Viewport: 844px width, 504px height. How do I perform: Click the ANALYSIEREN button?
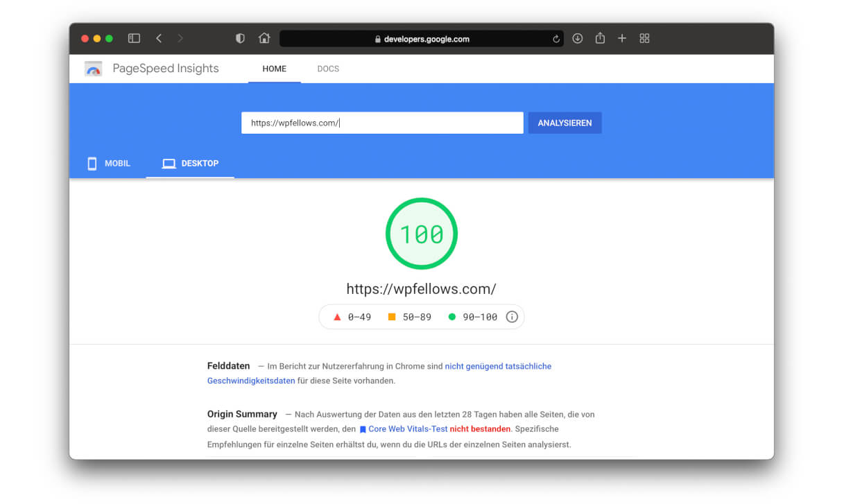pyautogui.click(x=565, y=123)
